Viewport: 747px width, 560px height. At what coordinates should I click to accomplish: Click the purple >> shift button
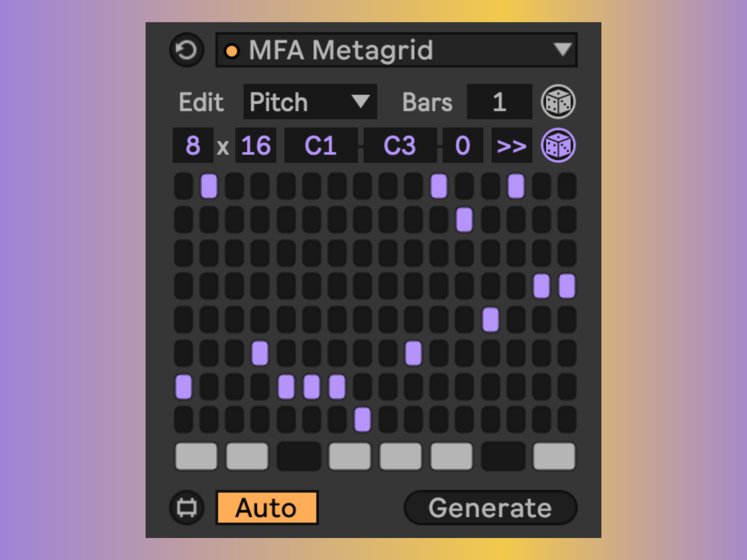[x=512, y=145]
